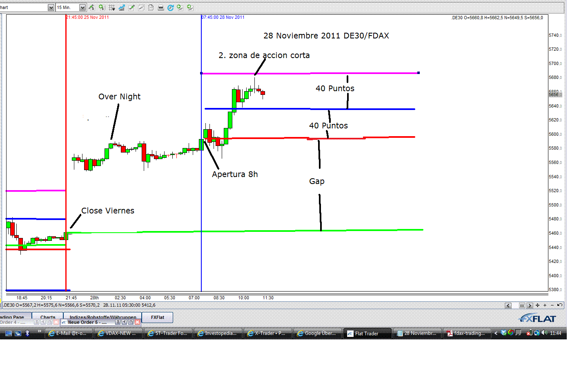Click the 07:45:00 28 Nov 2011 line label
This screenshot has height=368, width=588.
point(223,17)
